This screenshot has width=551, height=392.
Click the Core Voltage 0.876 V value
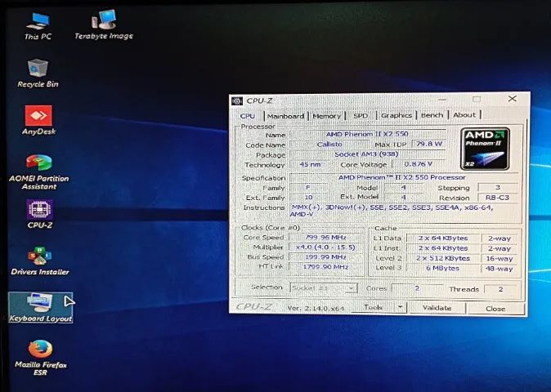(419, 164)
